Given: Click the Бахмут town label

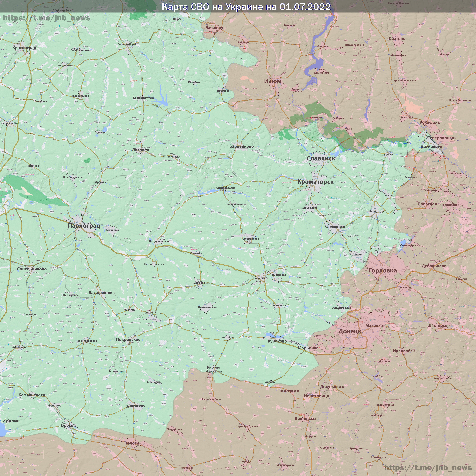Looking at the screenshot, I should point(374,211).
